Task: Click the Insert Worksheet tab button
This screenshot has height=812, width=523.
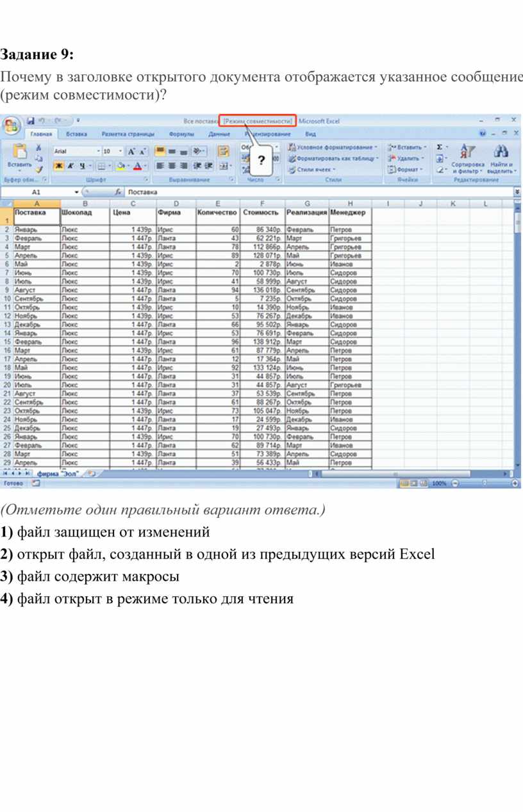Action: [92, 474]
